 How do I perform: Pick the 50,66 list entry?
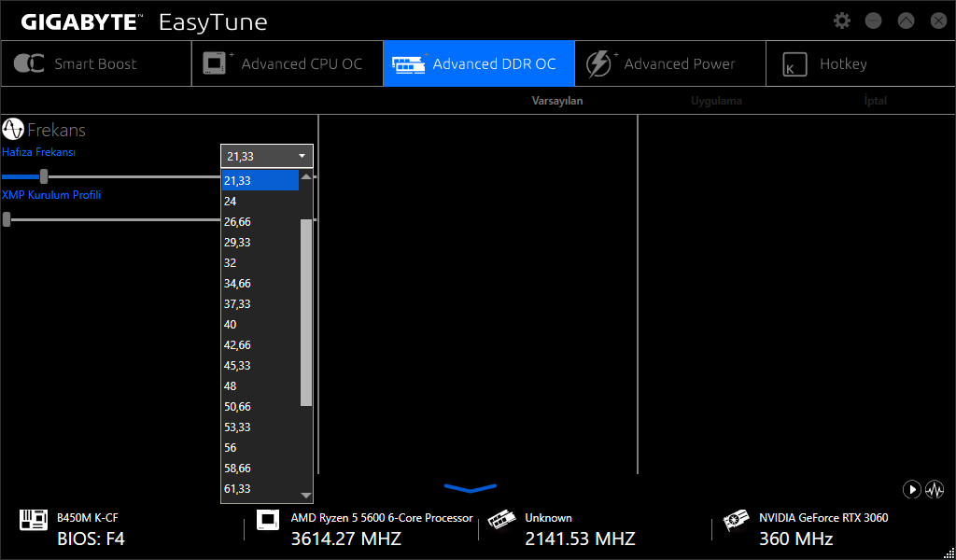coord(260,406)
